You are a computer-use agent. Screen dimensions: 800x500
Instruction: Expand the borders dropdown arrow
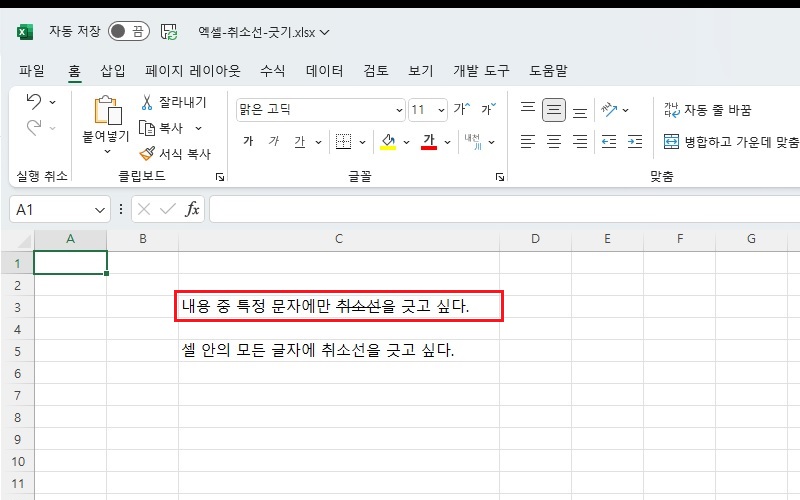tap(363, 142)
